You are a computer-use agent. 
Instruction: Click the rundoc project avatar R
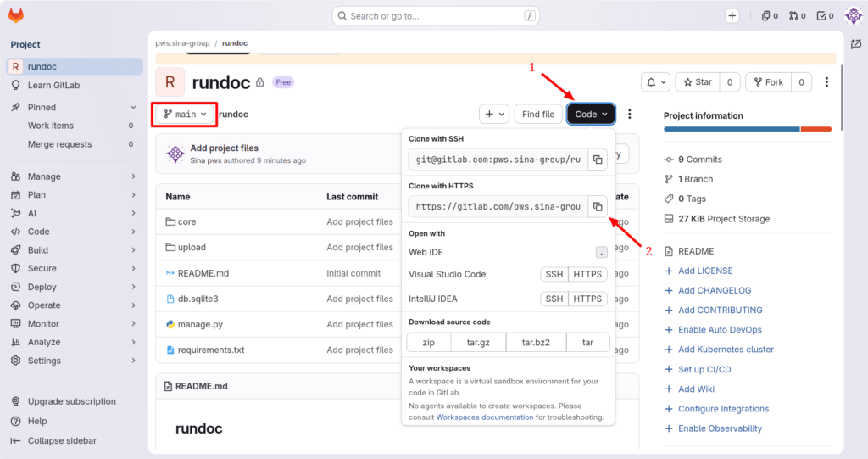(170, 82)
